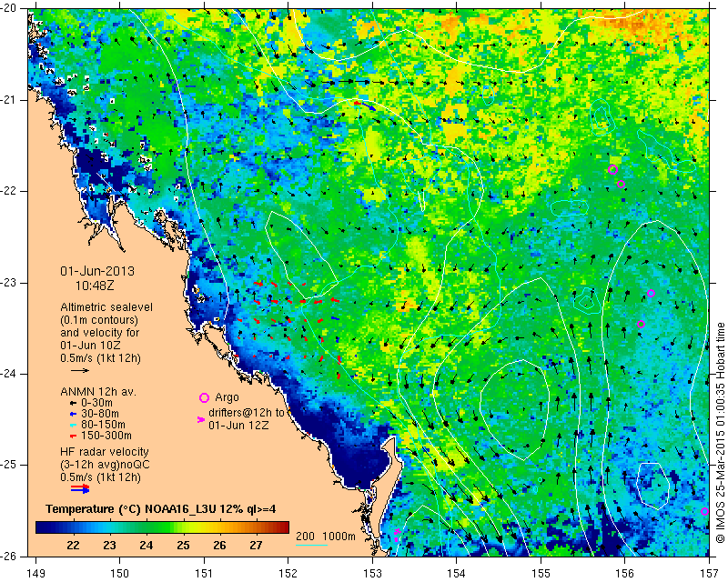This screenshot has width=728, height=582.
Task: Click the 151 longitude axis label
Action: point(204,574)
